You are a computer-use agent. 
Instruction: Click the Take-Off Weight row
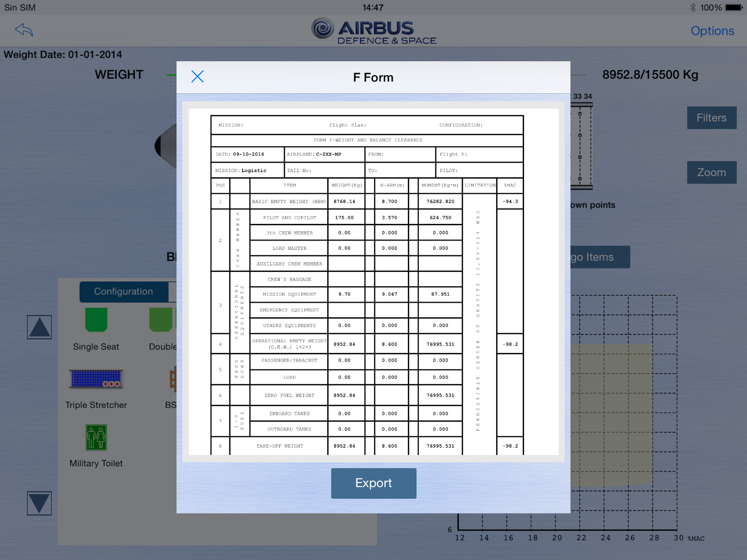(367, 446)
